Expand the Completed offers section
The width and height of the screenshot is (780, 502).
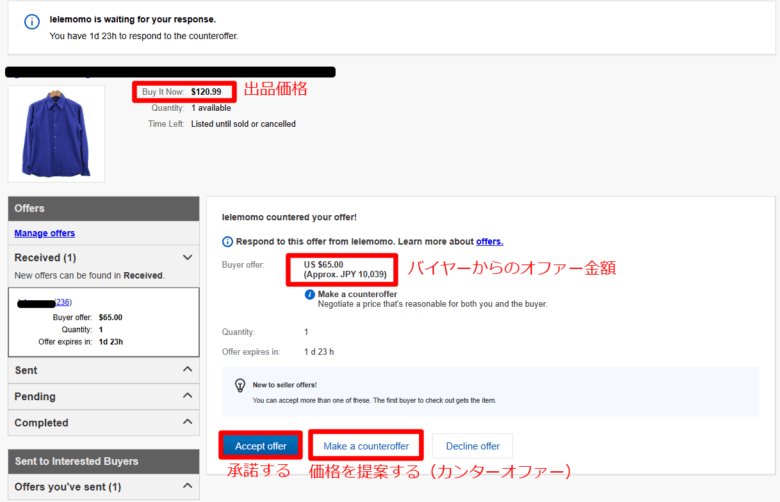(x=188, y=422)
